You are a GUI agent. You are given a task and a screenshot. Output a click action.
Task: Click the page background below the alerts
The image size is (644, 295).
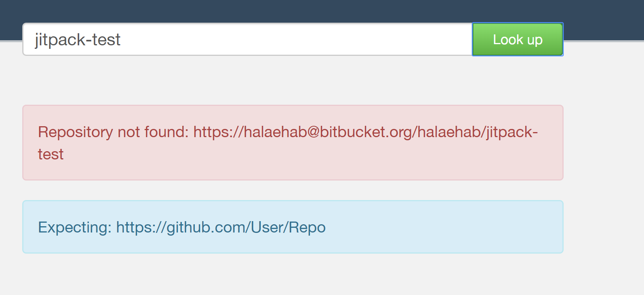[293, 274]
